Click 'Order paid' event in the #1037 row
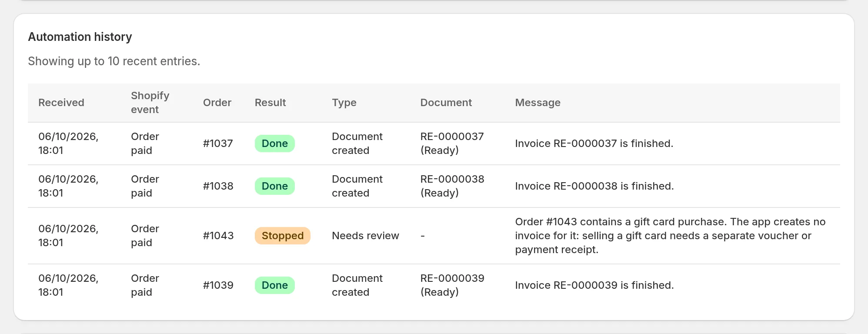Screen dimensions: 868x334 [x=145, y=144]
